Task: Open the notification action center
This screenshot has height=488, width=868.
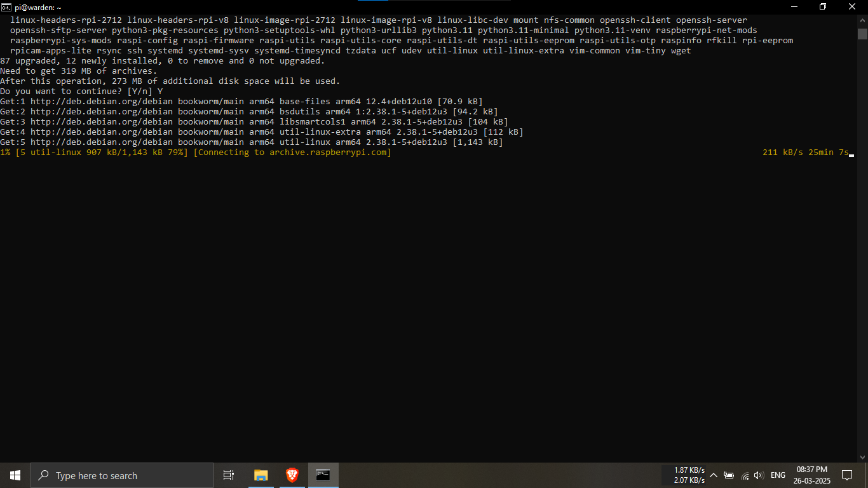Action: point(846,475)
